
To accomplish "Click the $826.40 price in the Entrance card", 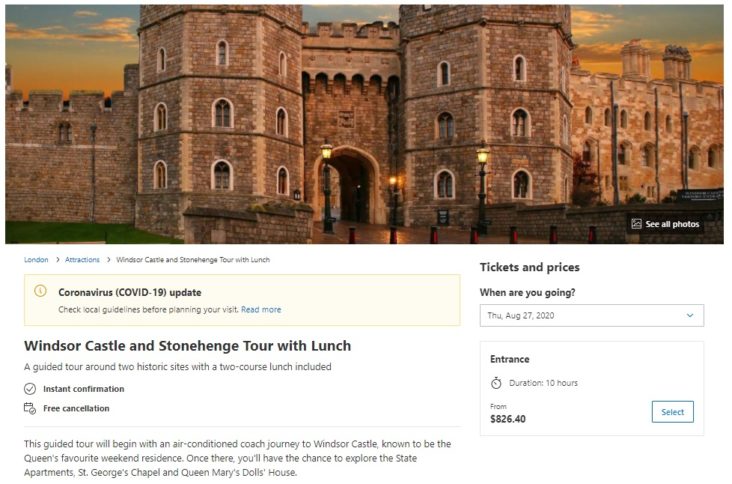I will [x=508, y=419].
